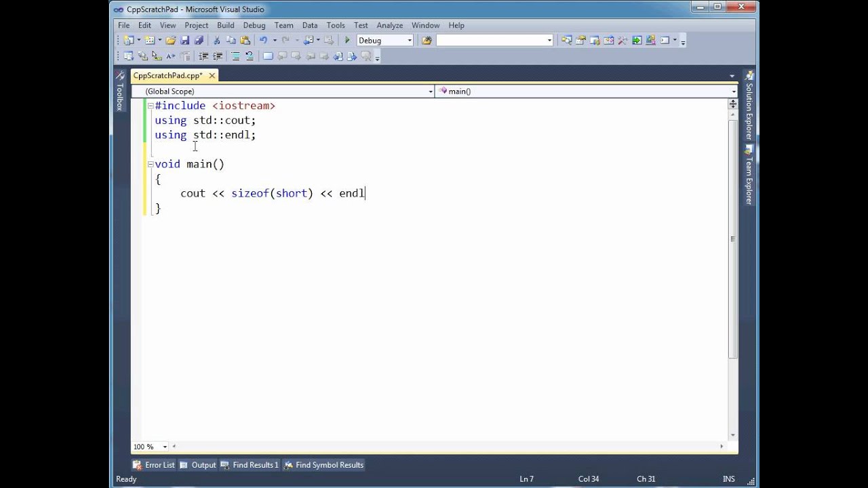Open the Edit menu

(x=144, y=25)
